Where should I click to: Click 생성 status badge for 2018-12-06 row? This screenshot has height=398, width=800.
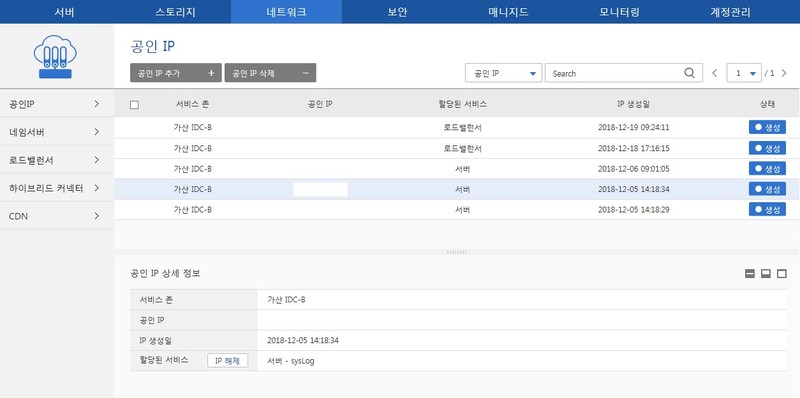767,168
